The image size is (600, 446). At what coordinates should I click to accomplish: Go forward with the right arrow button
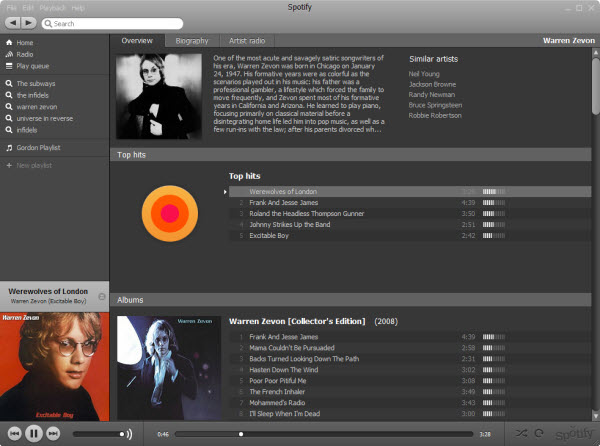click(x=29, y=23)
